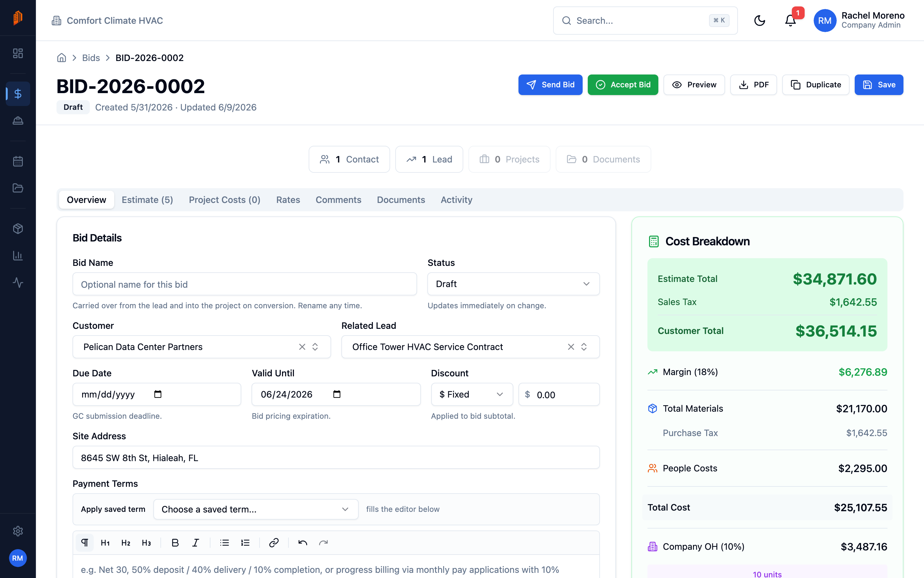The height and width of the screenshot is (578, 924).
Task: Open the package box sidebar icon
Action: pyautogui.click(x=18, y=229)
